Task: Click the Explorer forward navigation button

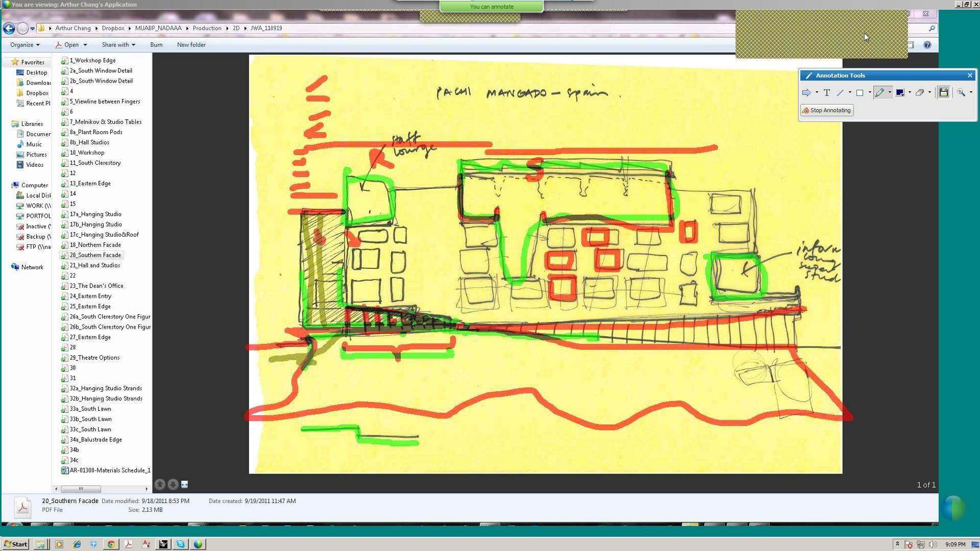Action: [x=22, y=29]
